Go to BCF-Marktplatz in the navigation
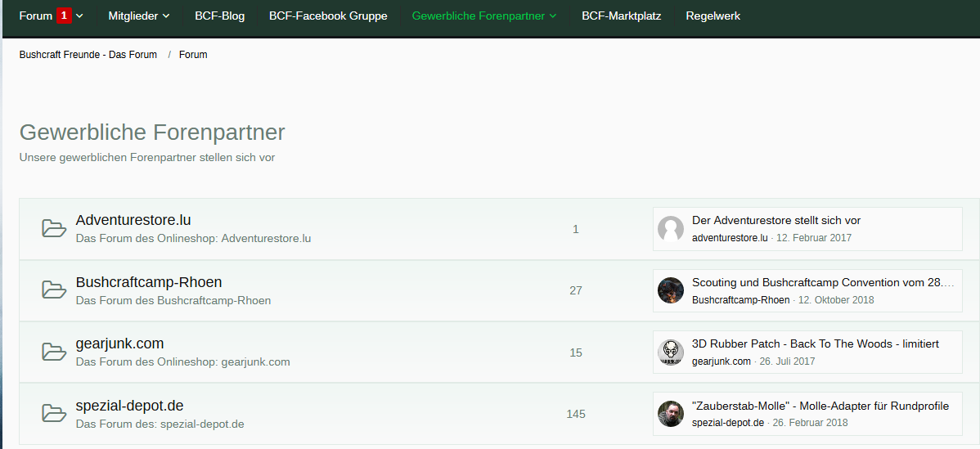 click(x=621, y=16)
